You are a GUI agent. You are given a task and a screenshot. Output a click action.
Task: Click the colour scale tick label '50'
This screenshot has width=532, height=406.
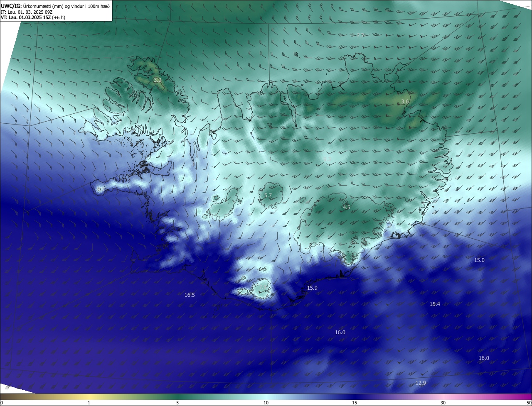(x=529, y=403)
